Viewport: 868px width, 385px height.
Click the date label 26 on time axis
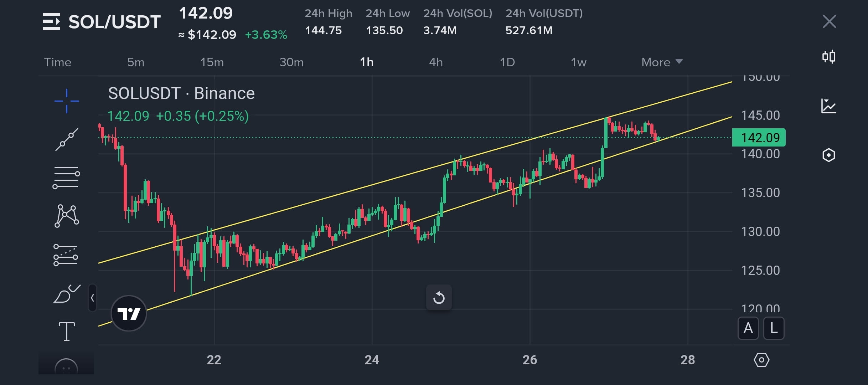point(529,360)
